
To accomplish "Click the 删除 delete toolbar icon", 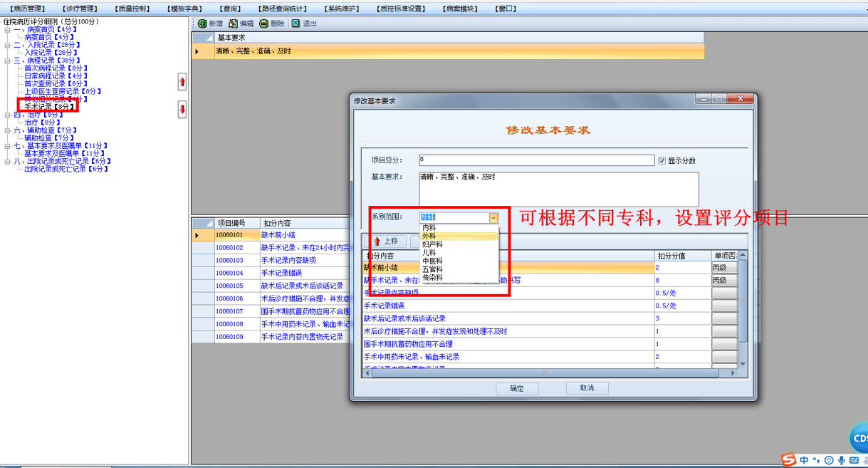I will [x=264, y=24].
